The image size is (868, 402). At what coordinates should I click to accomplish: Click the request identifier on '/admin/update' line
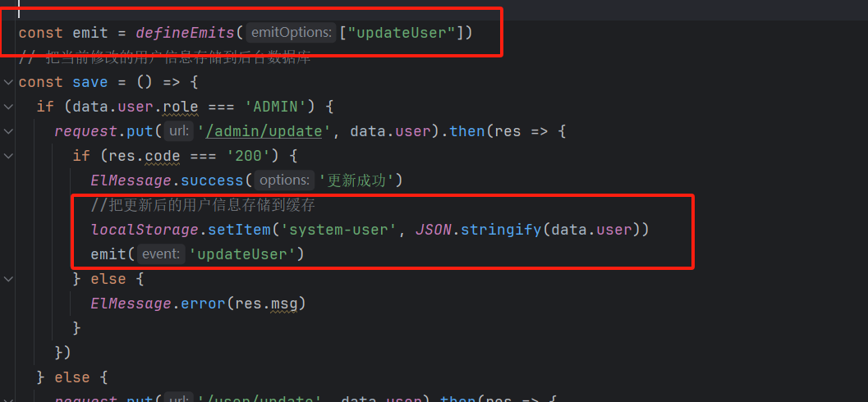click(85, 131)
